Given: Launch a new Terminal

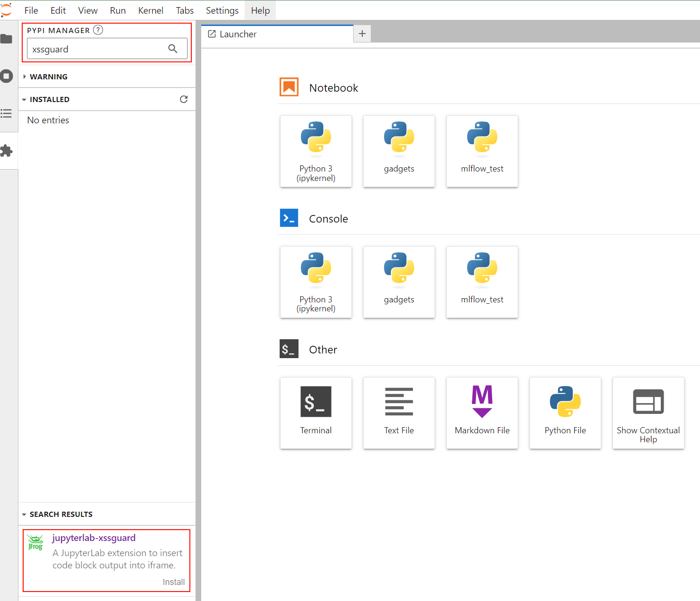Looking at the screenshot, I should coord(316,412).
